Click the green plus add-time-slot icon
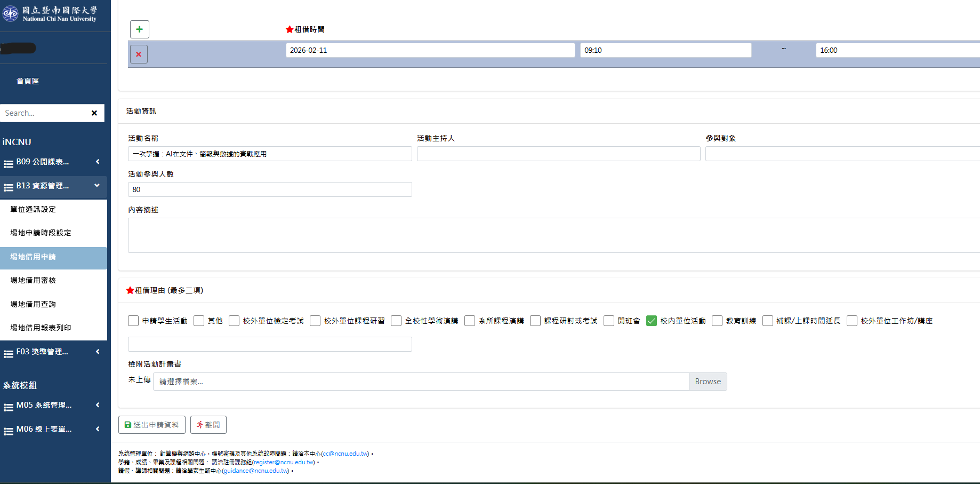This screenshot has height=484, width=980. point(139,29)
